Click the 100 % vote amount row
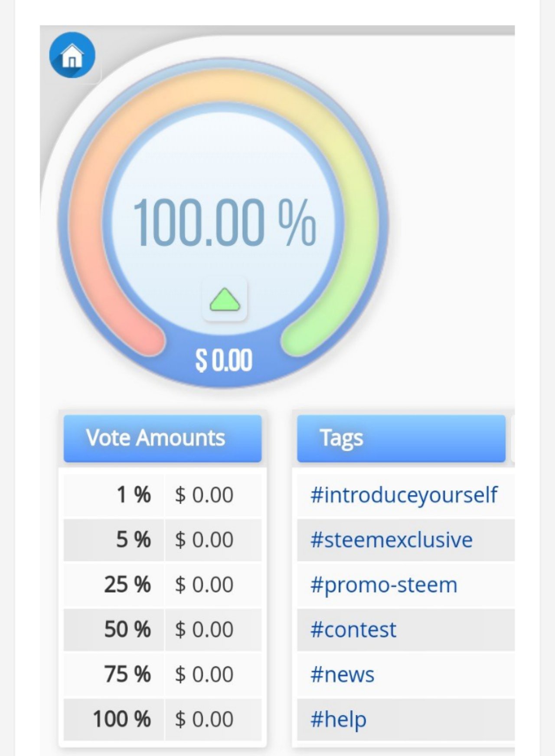Viewport: 555px width, 756px height. pyautogui.click(x=163, y=719)
